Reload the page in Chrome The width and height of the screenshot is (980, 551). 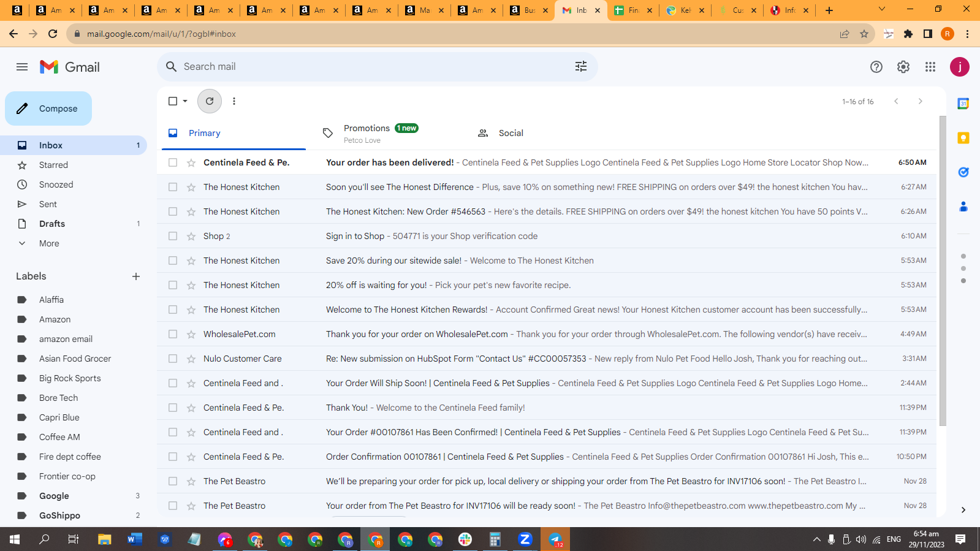(x=53, y=34)
